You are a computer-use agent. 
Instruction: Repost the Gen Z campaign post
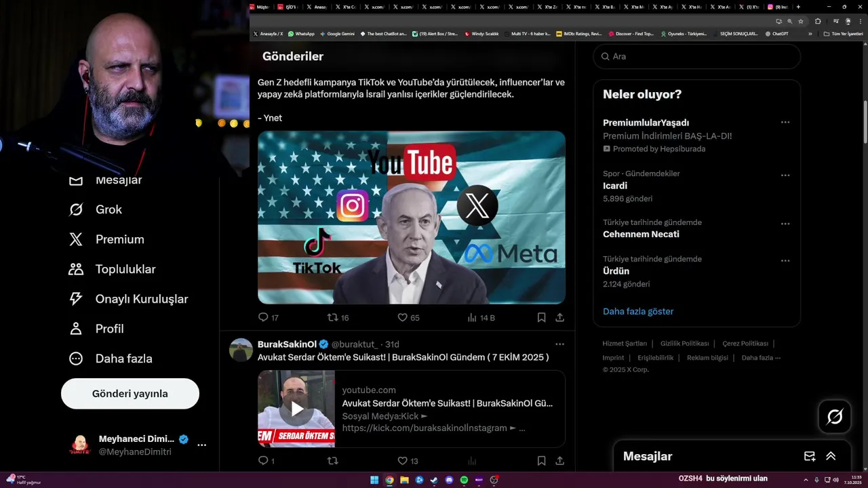338,317
